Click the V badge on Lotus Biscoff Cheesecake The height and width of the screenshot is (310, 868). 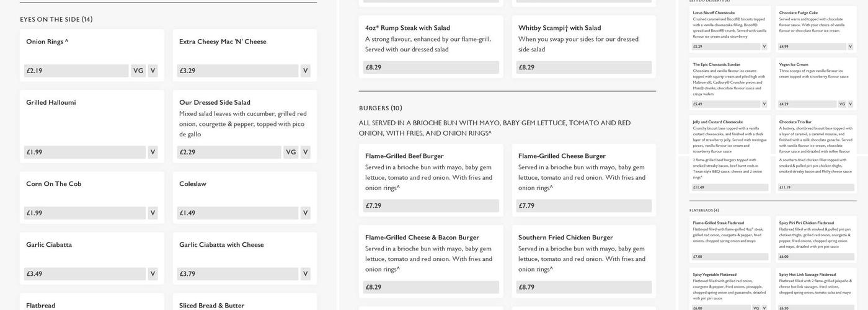pos(764,46)
